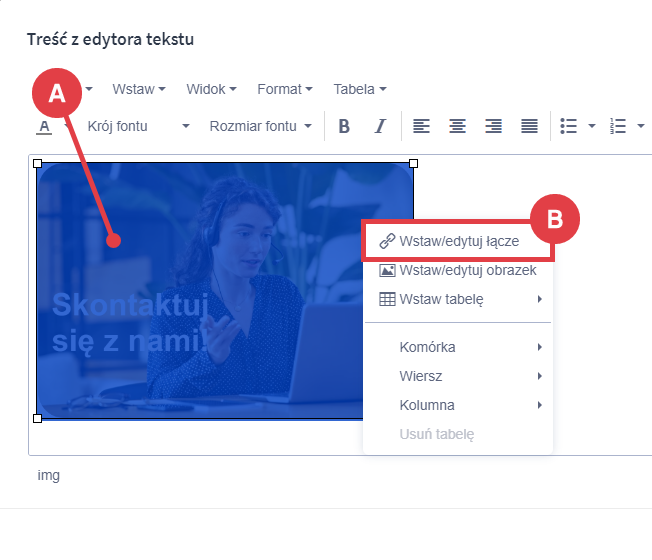Open the Format menu

click(284, 89)
